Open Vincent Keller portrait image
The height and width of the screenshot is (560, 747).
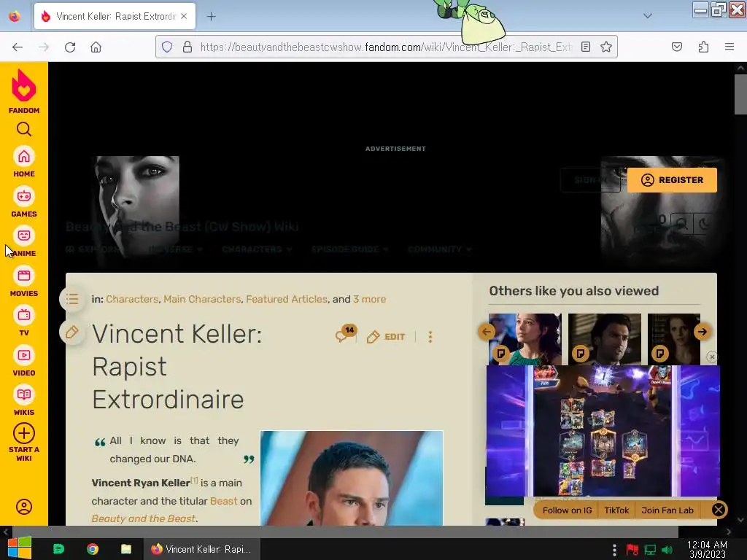pyautogui.click(x=352, y=478)
